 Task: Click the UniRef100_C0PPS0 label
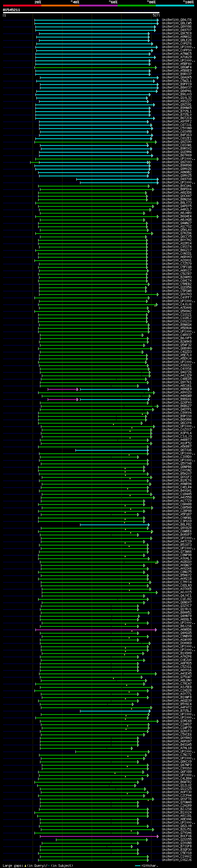click(x=177, y=50)
